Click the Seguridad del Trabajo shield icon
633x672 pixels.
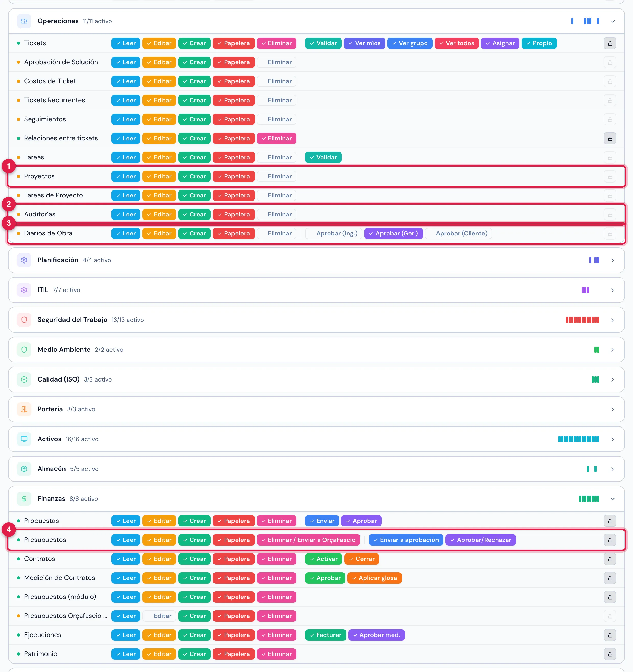point(24,320)
